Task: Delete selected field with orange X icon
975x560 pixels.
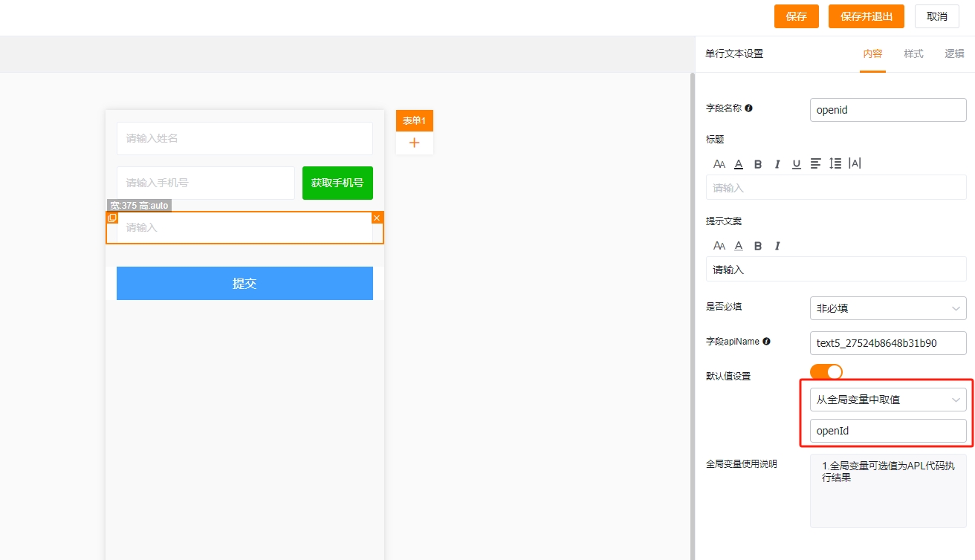Action: pyautogui.click(x=377, y=218)
